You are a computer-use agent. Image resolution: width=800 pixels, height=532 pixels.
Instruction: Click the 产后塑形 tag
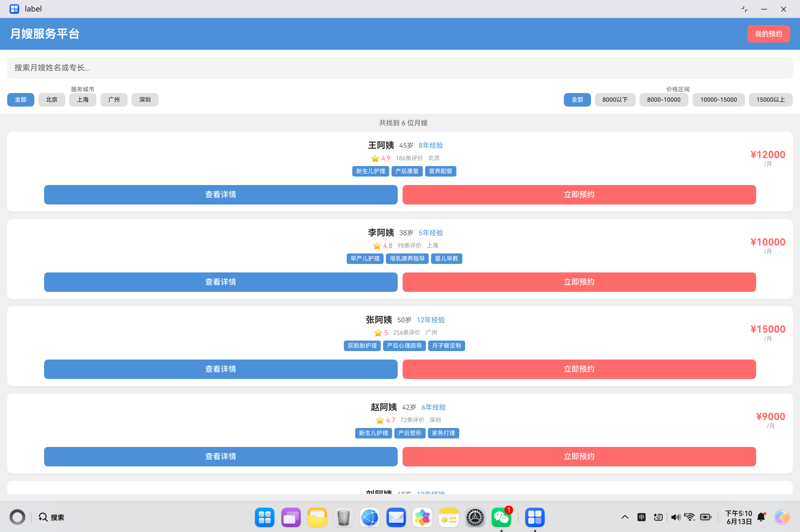click(x=410, y=433)
